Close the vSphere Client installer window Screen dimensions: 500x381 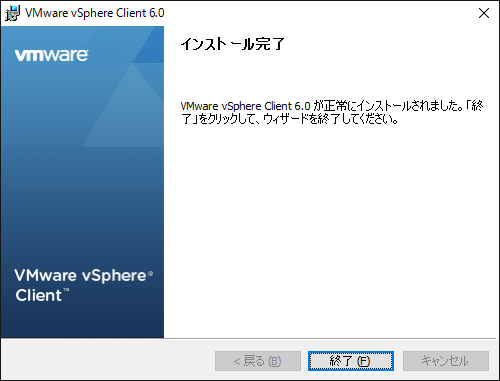(x=484, y=13)
